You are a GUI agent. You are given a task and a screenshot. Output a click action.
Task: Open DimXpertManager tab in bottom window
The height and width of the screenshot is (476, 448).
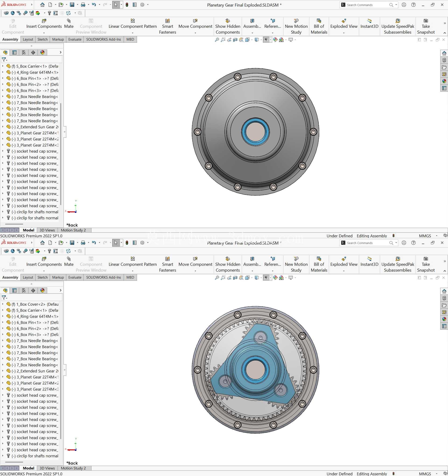click(33, 290)
